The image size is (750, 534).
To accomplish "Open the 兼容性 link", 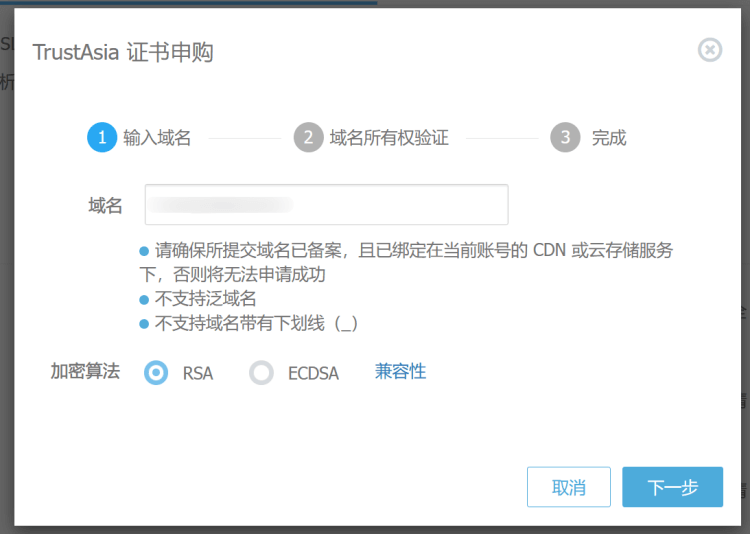I will (x=400, y=372).
